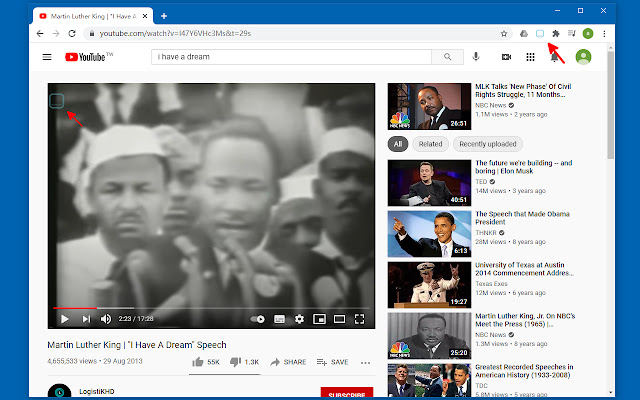
Task: Search with voice microphone
Action: pyautogui.click(x=476, y=57)
